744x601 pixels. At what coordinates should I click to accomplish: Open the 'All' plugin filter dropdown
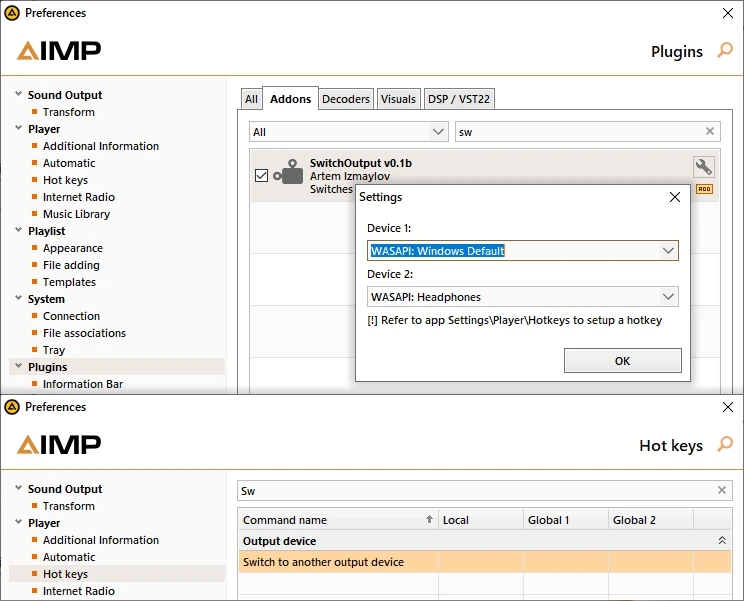[438, 131]
